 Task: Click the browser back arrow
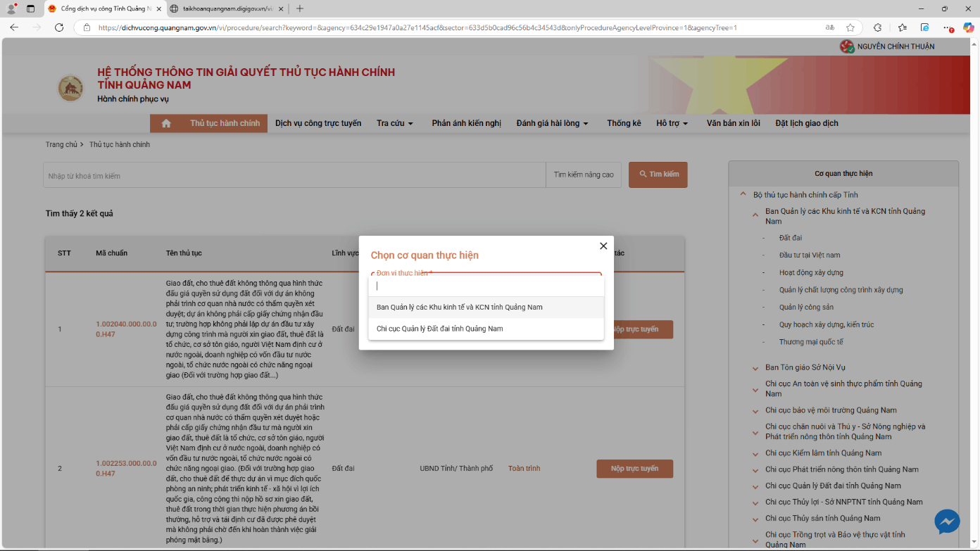point(14,27)
